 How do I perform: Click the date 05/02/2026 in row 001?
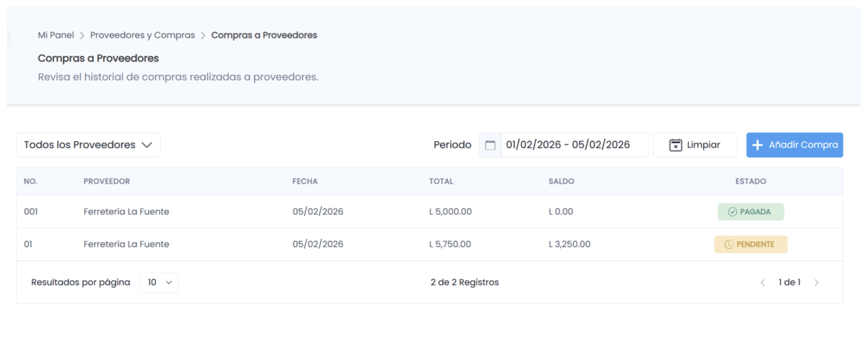318,212
